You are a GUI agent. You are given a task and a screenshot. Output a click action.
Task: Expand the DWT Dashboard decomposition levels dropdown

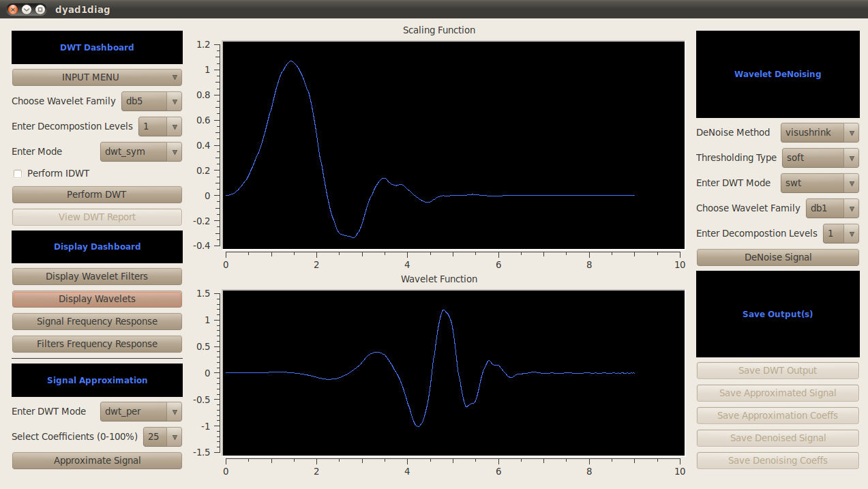160,126
